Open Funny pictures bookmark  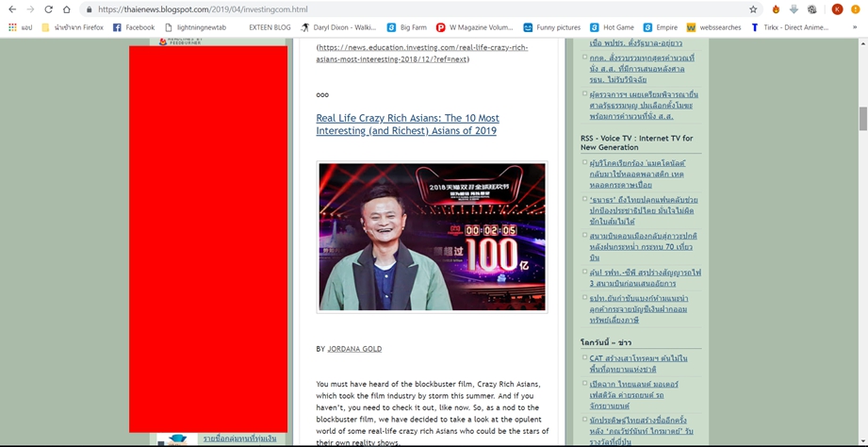[551, 27]
